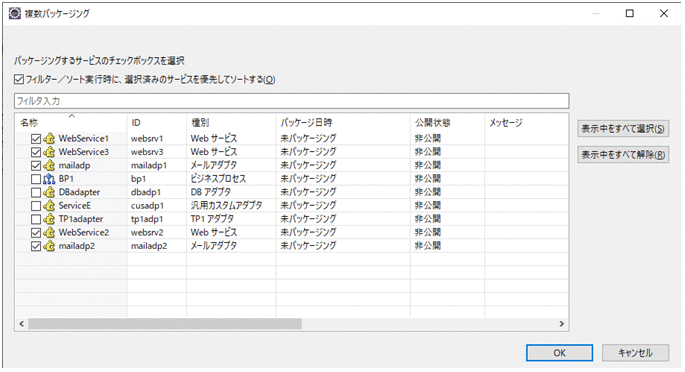685x372 pixels.
Task: Sort by the 名称 column header
Action: (x=71, y=123)
